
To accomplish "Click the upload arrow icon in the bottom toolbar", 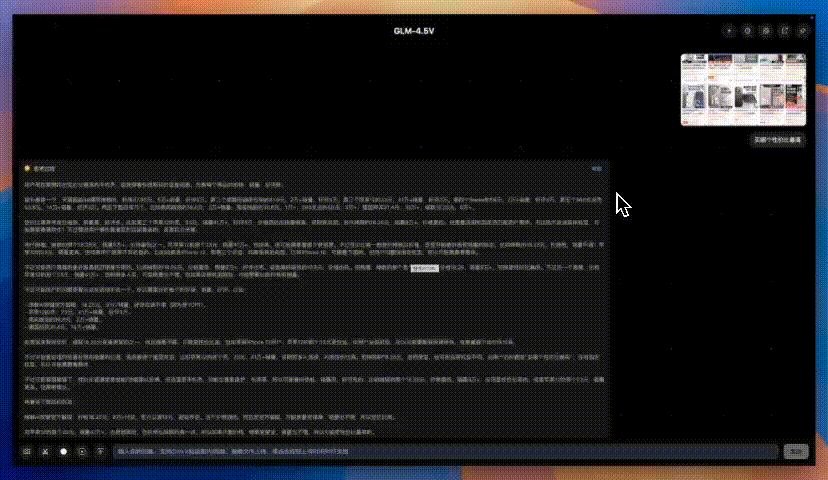I will click(x=100, y=451).
